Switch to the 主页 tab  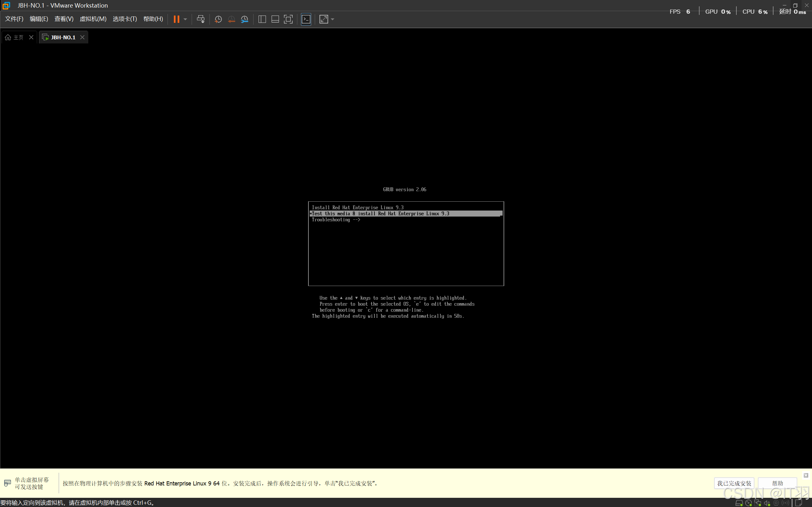pos(18,37)
